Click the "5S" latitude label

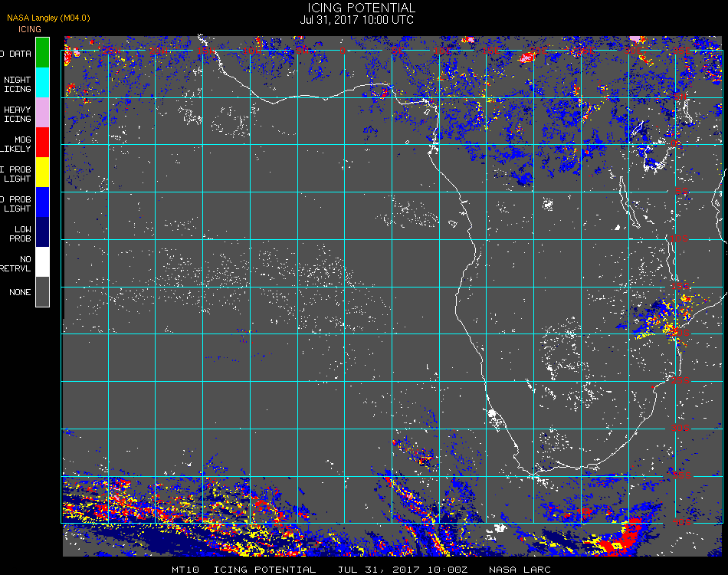point(681,191)
